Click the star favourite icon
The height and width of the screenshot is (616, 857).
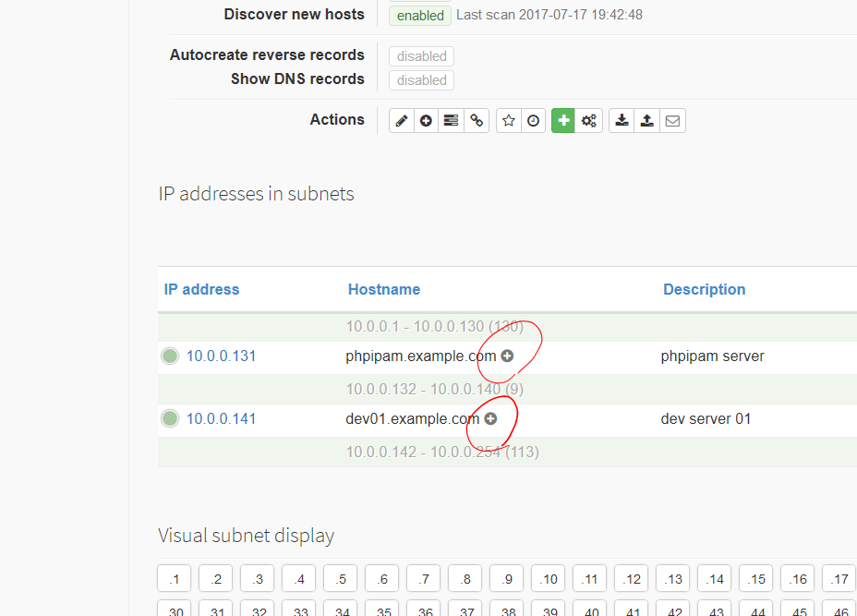(509, 121)
